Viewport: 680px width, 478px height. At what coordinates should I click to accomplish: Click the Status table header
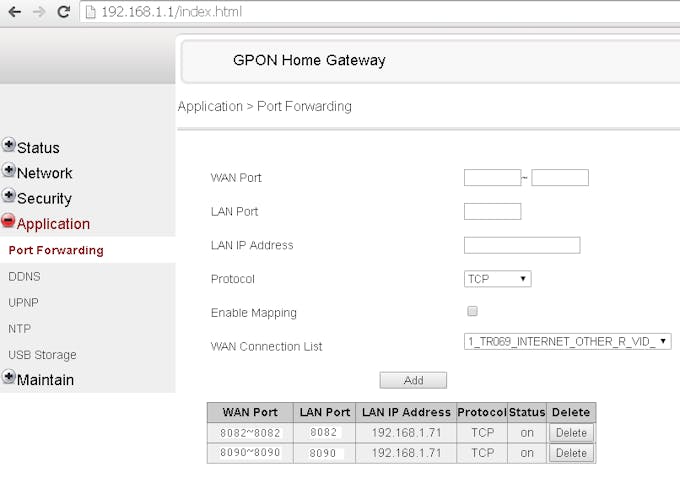pyautogui.click(x=527, y=412)
